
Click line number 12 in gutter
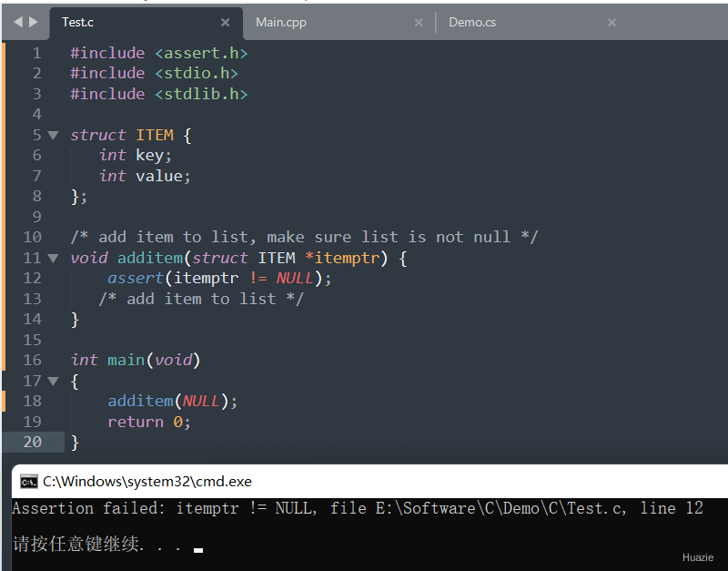tap(32, 278)
